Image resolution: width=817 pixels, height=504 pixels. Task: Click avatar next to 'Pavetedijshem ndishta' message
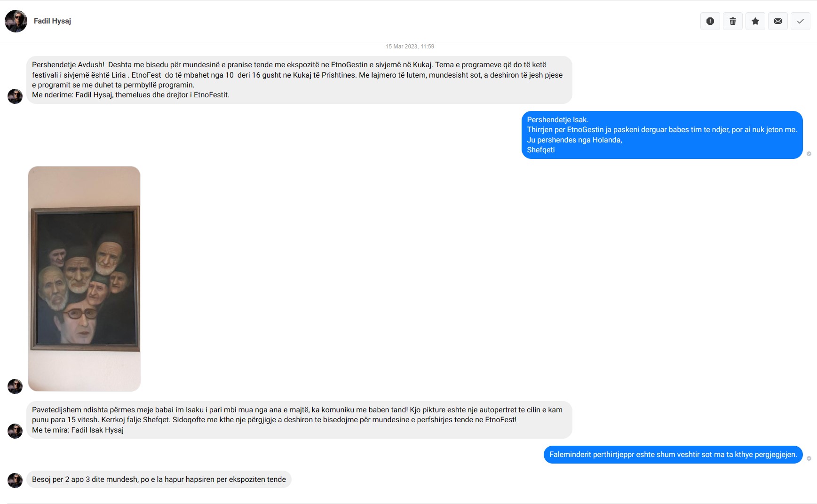pos(15,431)
